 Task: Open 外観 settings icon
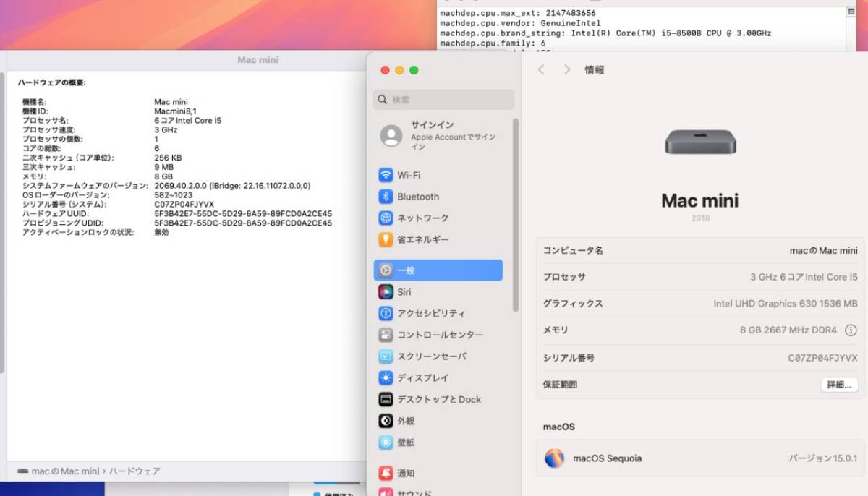[x=386, y=421]
